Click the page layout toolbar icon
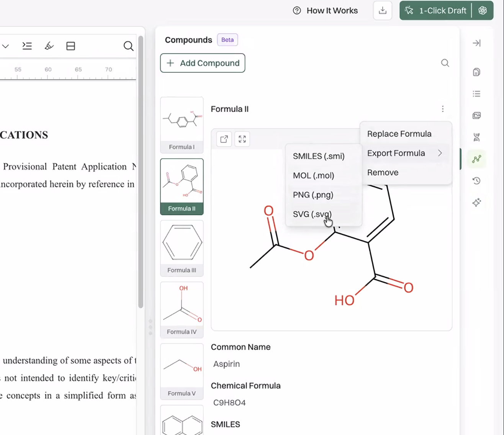Viewport: 504px width, 435px height. click(70, 46)
